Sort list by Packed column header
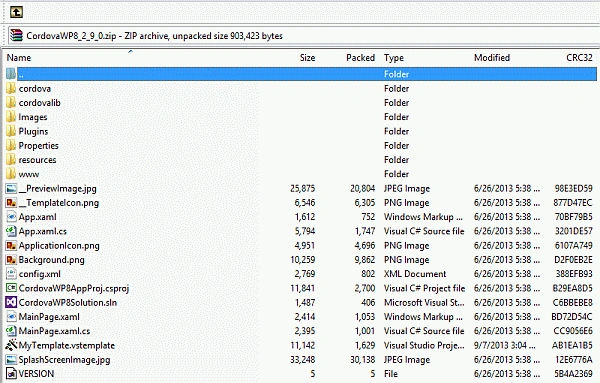The height and width of the screenshot is (383, 600). 360,58
